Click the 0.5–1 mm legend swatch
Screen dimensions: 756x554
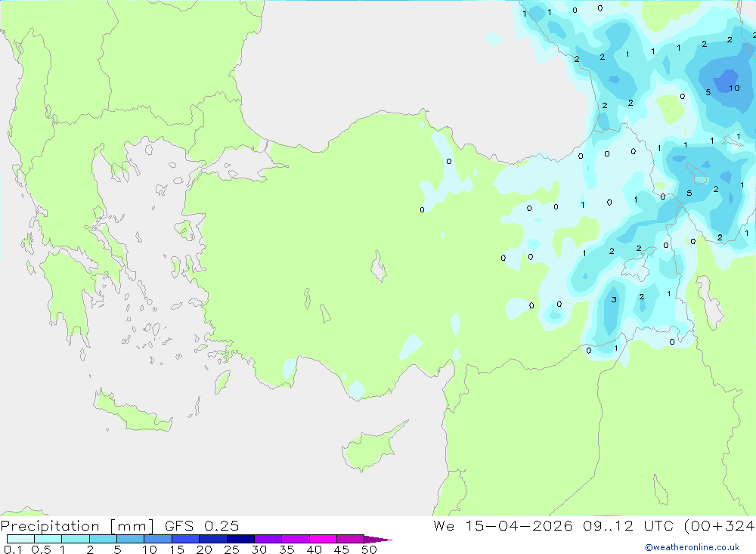[48, 539]
